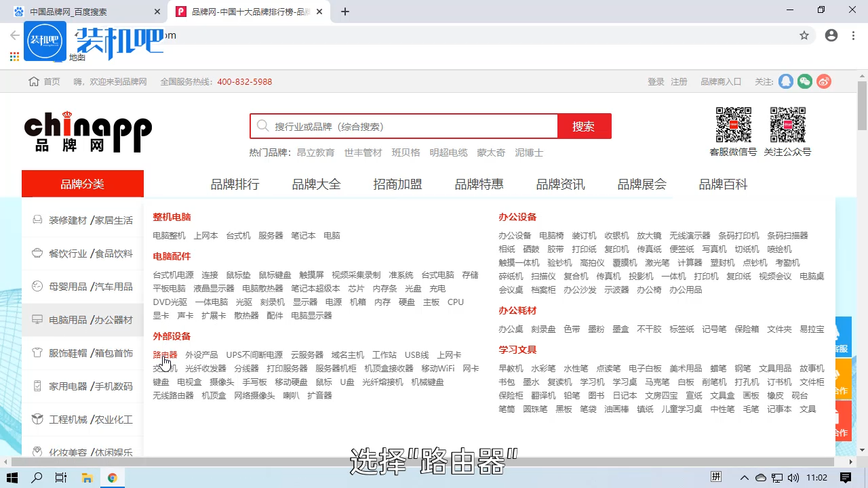
Task: Click the 客服微信号 QR code
Action: point(733,123)
